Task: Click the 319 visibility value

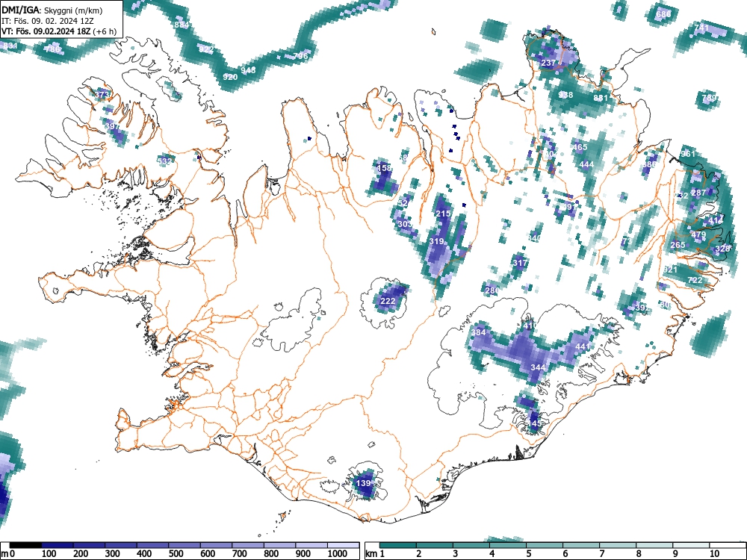Action: click(436, 241)
